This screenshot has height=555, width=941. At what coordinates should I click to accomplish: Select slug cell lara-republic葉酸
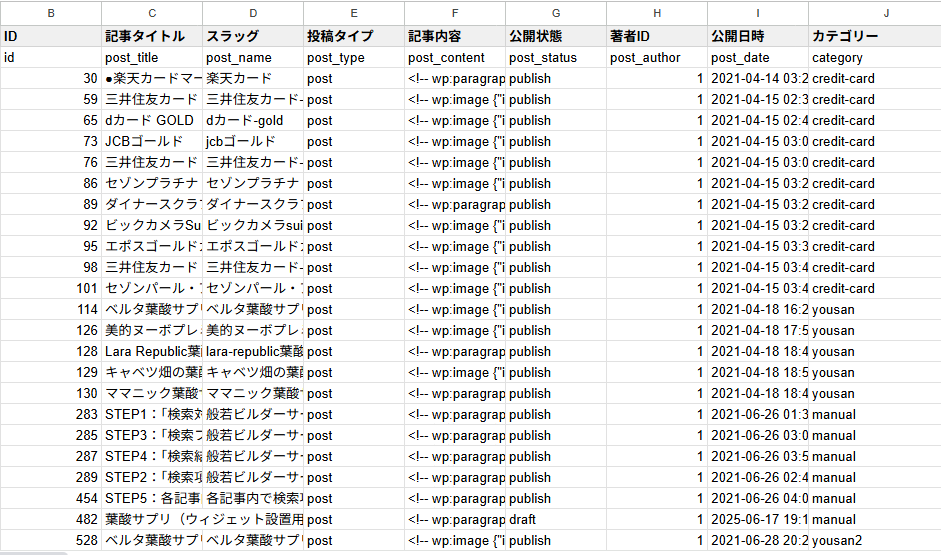pos(253,352)
